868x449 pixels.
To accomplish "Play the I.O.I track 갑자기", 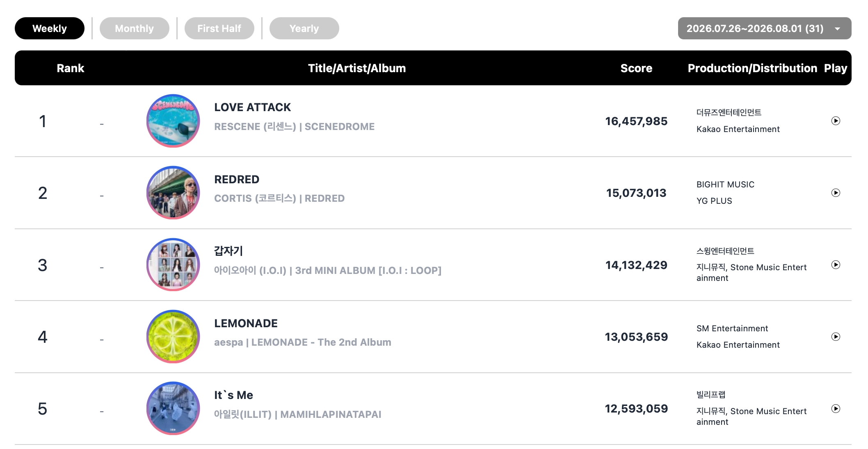I will tap(836, 265).
